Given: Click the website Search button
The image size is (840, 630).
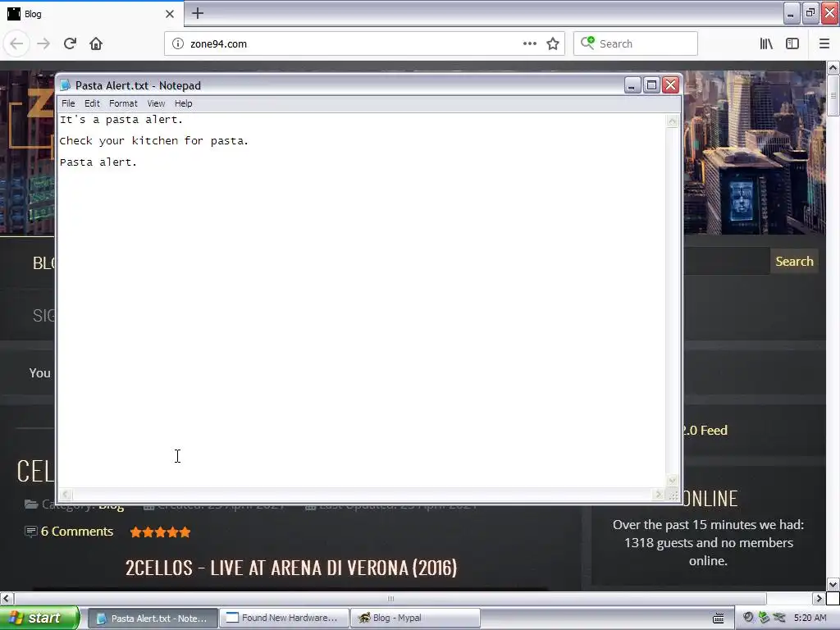Looking at the screenshot, I should coord(794,262).
